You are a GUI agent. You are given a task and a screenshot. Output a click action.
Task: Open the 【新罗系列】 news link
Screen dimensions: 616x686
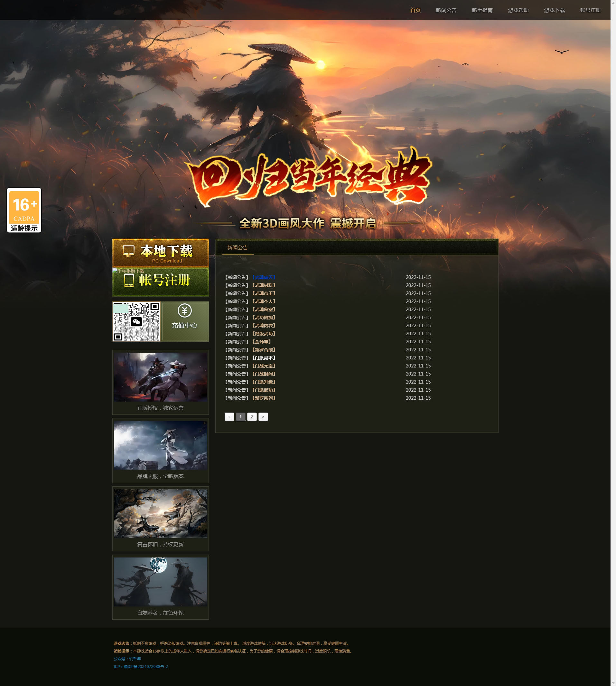click(264, 398)
